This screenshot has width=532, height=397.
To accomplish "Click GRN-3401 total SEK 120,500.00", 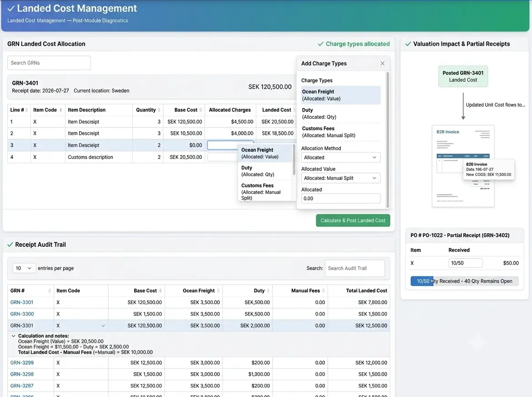I will point(270,87).
